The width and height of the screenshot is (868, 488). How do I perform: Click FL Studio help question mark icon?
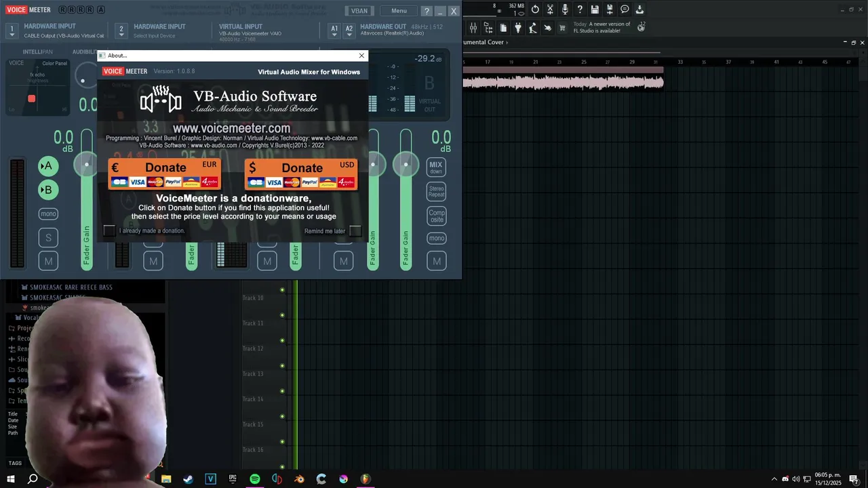coord(580,9)
